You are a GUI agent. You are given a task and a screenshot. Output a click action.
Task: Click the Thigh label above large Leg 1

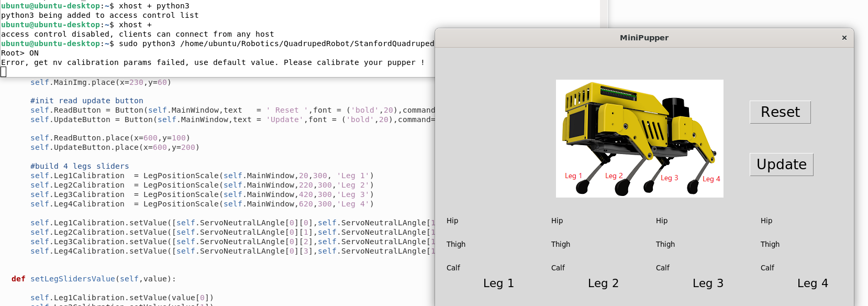click(x=456, y=244)
